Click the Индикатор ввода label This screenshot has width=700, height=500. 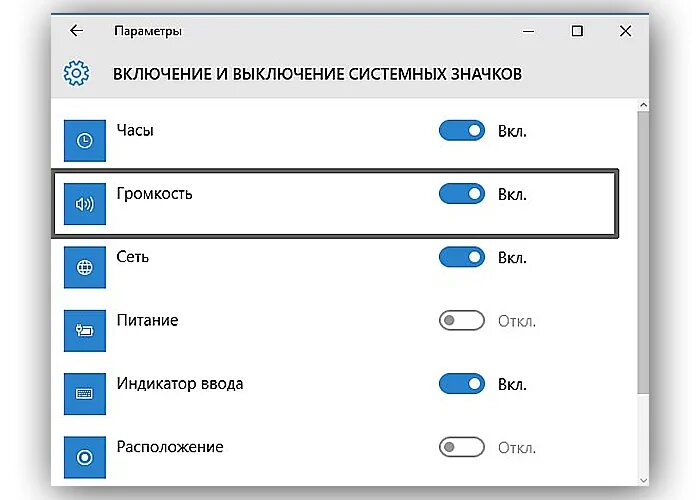click(178, 384)
